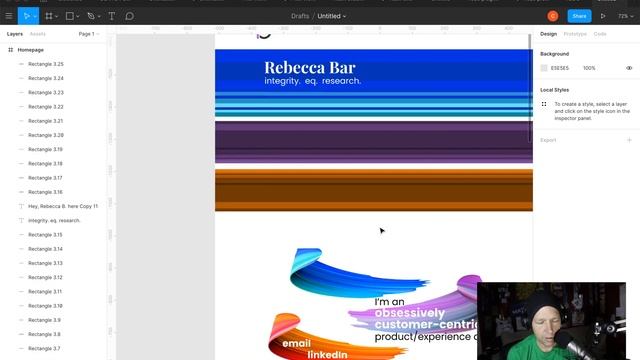Click the linkedin text on canvas
This screenshot has width=640, height=360.
pos(327,354)
